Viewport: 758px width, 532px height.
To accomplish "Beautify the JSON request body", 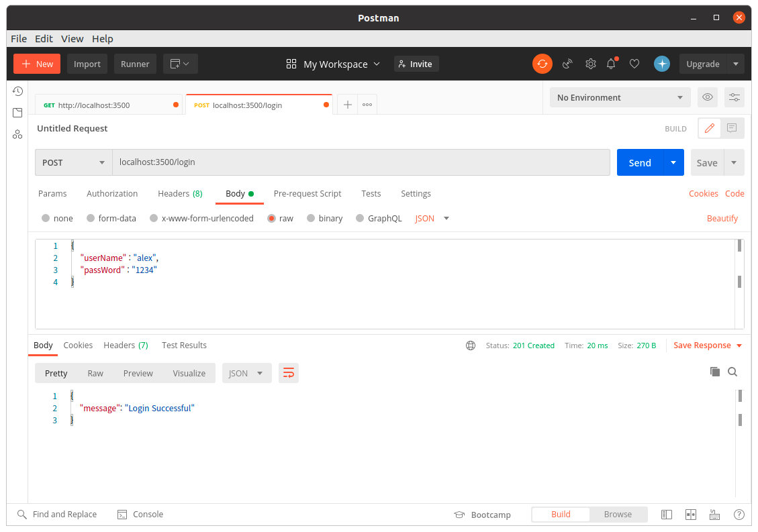I will [722, 218].
